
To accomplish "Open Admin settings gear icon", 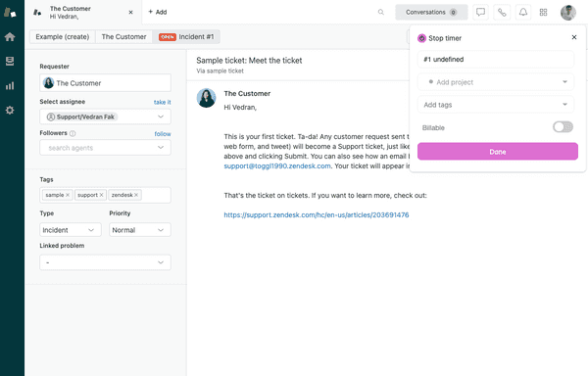I will point(10,110).
